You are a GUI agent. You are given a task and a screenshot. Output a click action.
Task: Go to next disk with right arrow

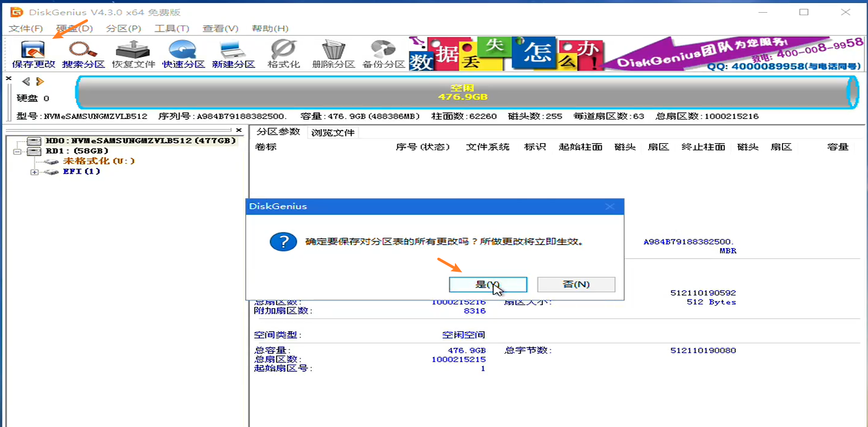pos(40,81)
